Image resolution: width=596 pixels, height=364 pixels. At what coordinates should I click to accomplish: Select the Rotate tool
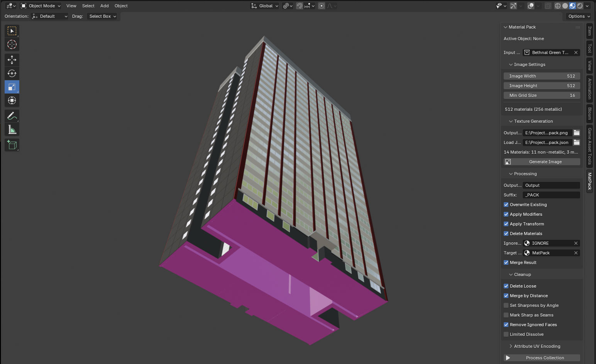point(12,73)
